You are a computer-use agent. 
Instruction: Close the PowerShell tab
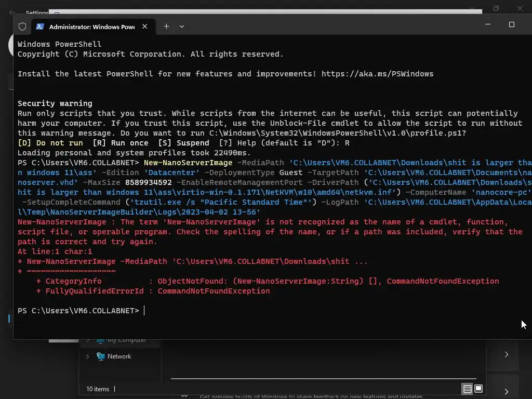[145, 26]
